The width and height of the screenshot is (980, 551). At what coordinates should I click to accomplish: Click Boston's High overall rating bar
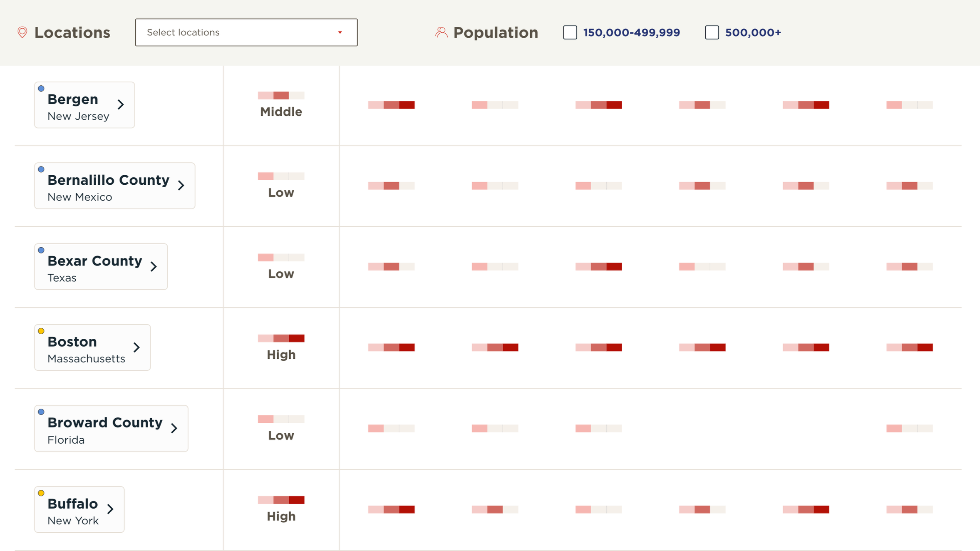[281, 338]
